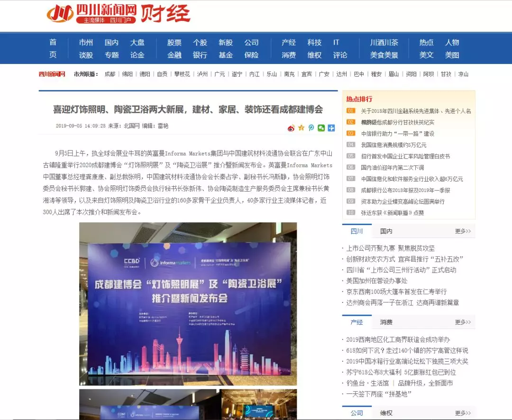Select IT in the navigation bar

(336, 43)
